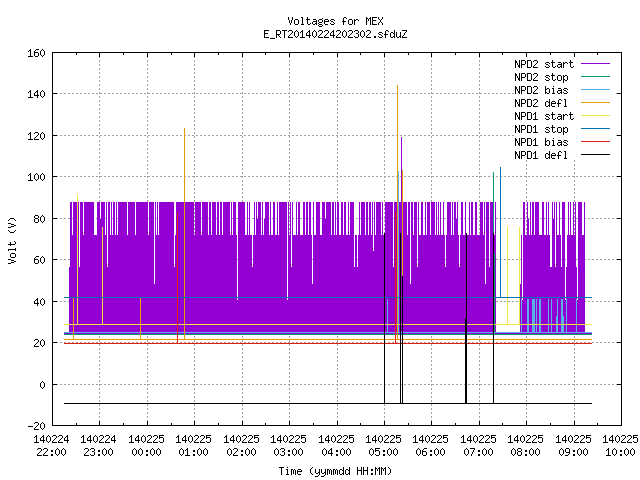
Task: Click the yellow NPD1 start legend line
Action: (x=595, y=116)
